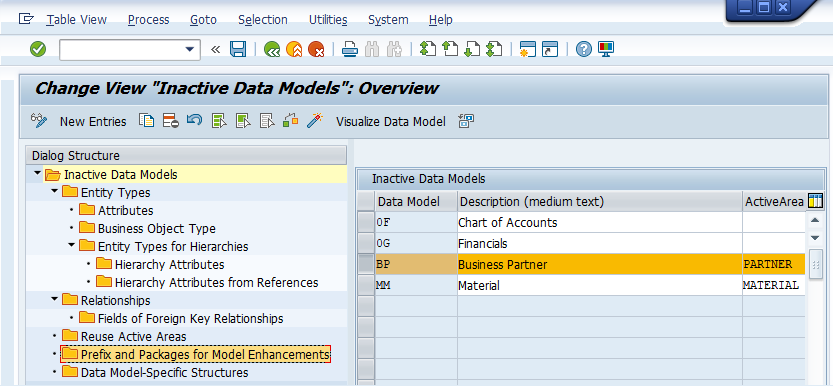Click the Copy As icon
This screenshot has width=833, height=386.
pos(147,121)
